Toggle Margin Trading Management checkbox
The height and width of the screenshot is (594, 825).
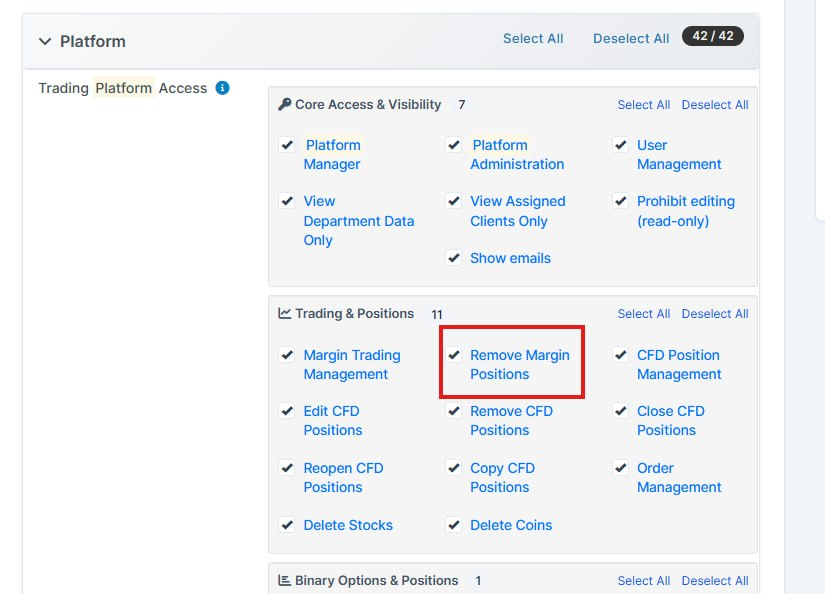tap(287, 355)
